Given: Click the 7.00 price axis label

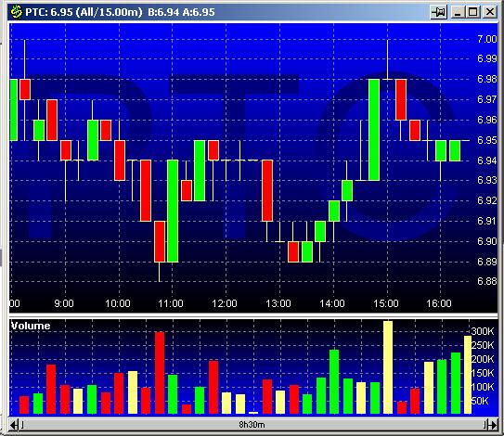Looking at the screenshot, I should click(x=487, y=39).
